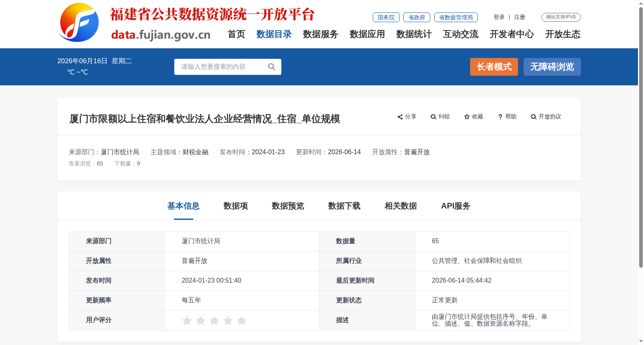The height and width of the screenshot is (345, 644).
Task: Click the 数据量 value 65
Action: [436, 241]
